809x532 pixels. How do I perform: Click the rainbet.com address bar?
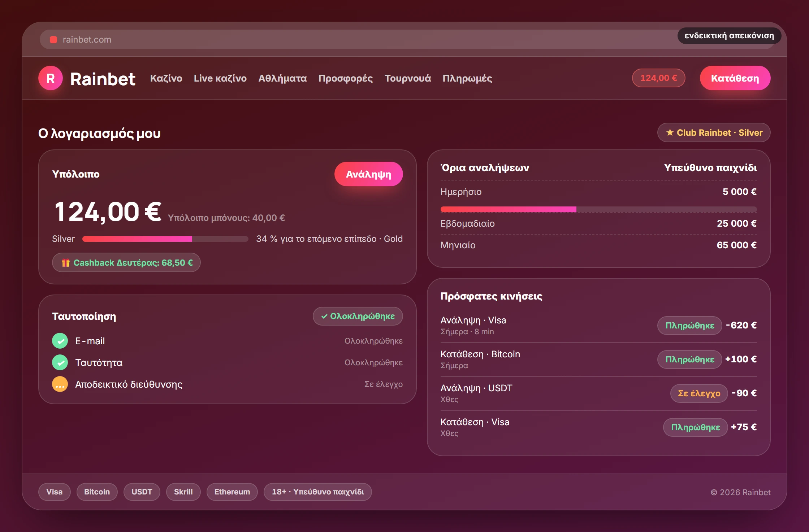[x=407, y=39]
